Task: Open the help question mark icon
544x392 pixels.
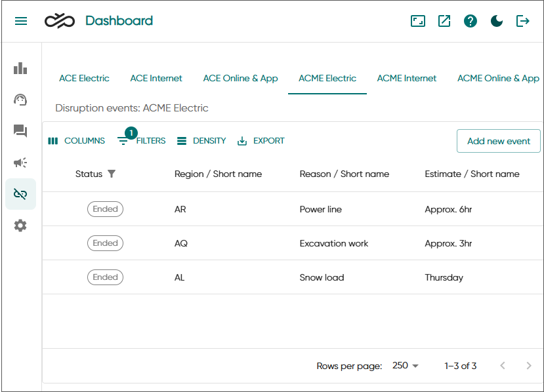Action: pyautogui.click(x=471, y=21)
